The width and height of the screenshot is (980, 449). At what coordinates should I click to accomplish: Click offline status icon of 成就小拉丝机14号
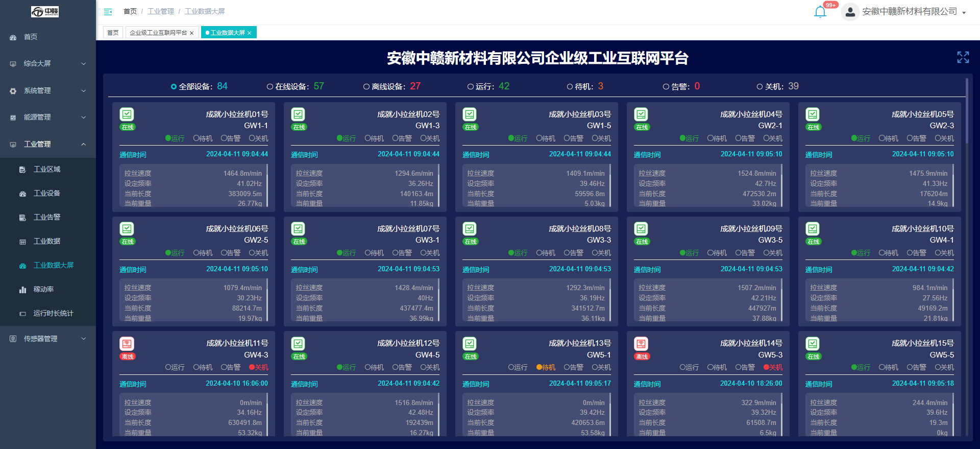(x=641, y=344)
